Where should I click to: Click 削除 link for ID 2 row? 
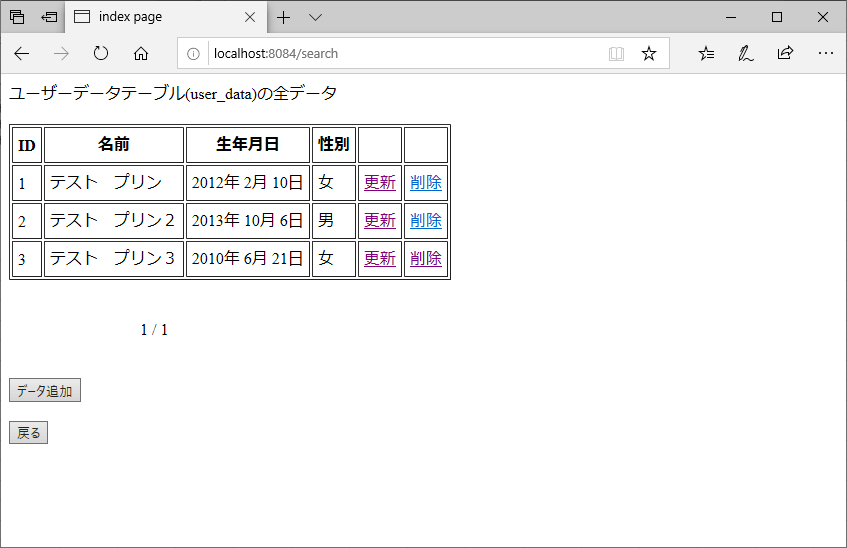point(425,220)
